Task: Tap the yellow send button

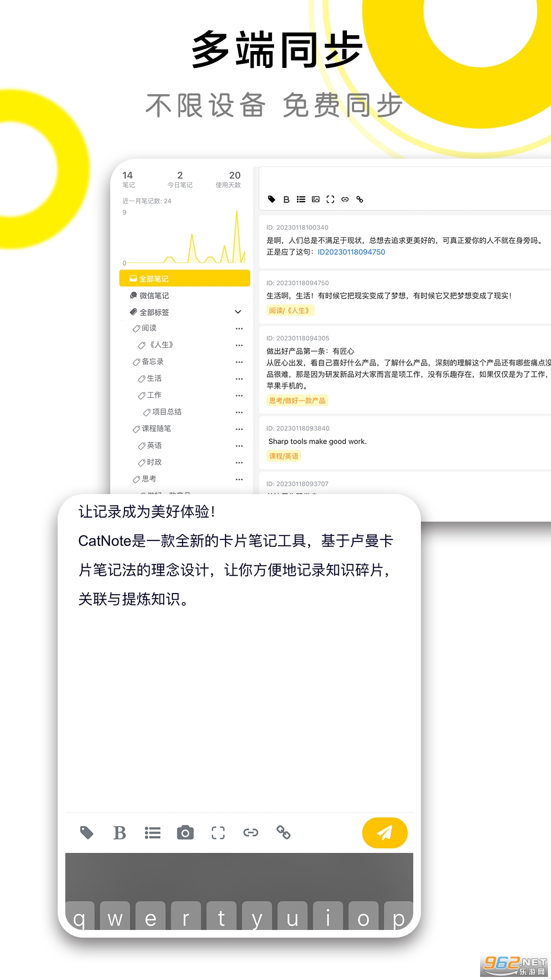Action: [385, 833]
